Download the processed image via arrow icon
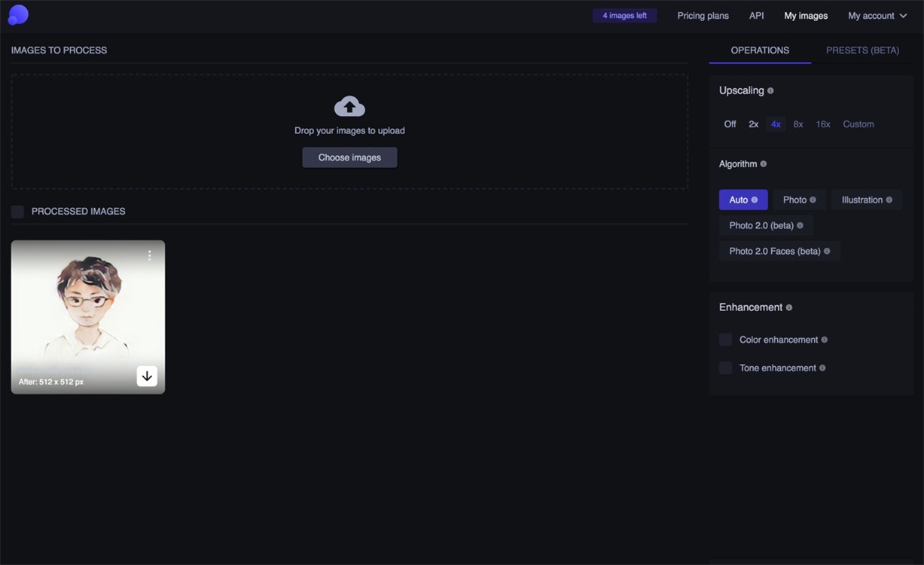Viewport: 924px width, 565px height. pyautogui.click(x=147, y=376)
